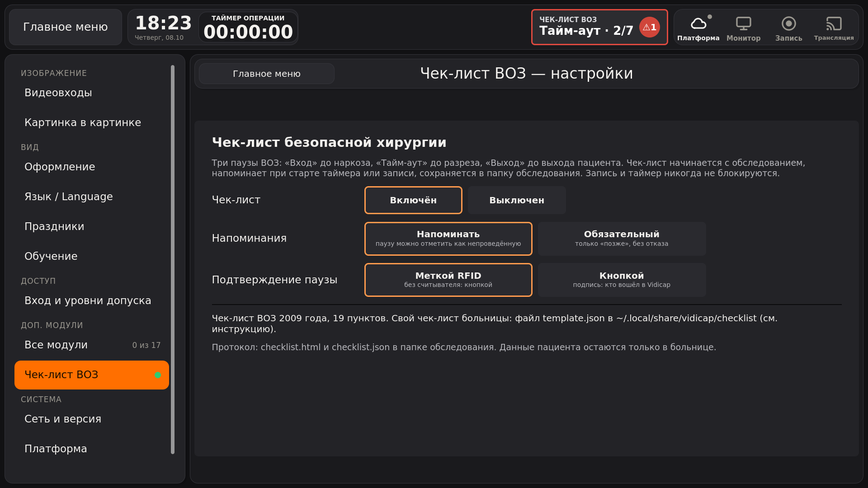Click the 'Подтверждение паузы' label

(274, 280)
